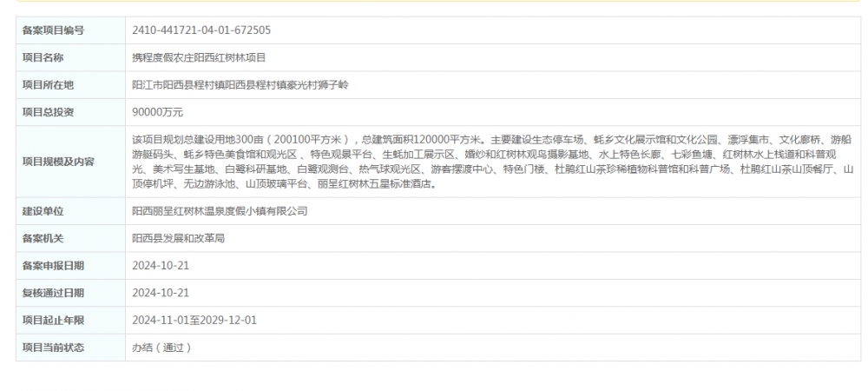The width and height of the screenshot is (868, 391).
Task: Click the 复核通过日期 label cell
Action: click(71, 293)
